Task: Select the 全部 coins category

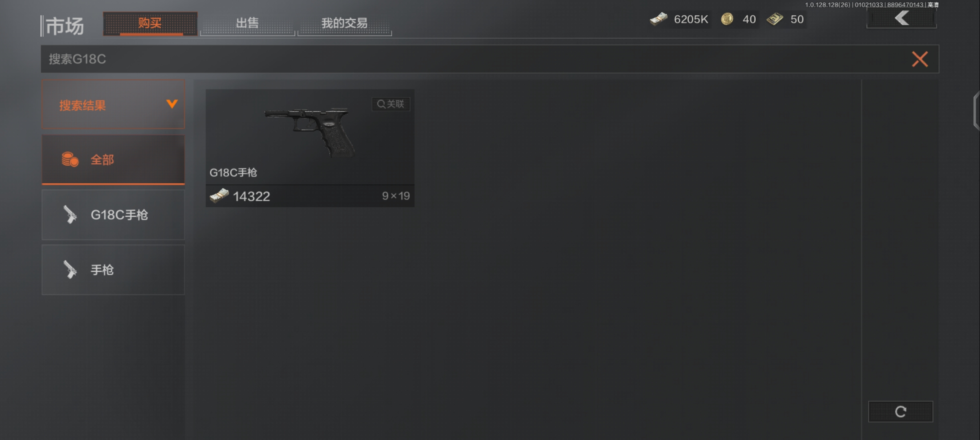Action: click(113, 160)
